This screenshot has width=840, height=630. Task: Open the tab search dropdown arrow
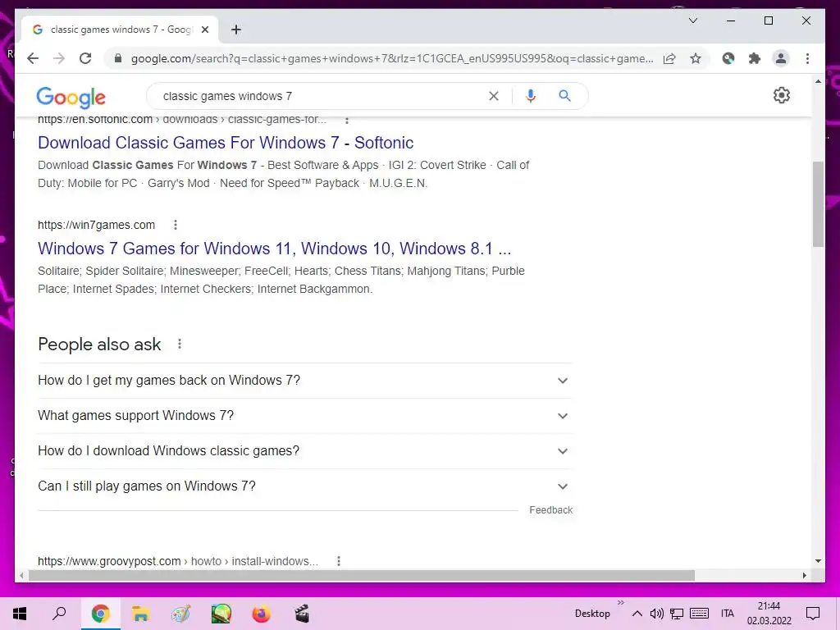pos(692,21)
